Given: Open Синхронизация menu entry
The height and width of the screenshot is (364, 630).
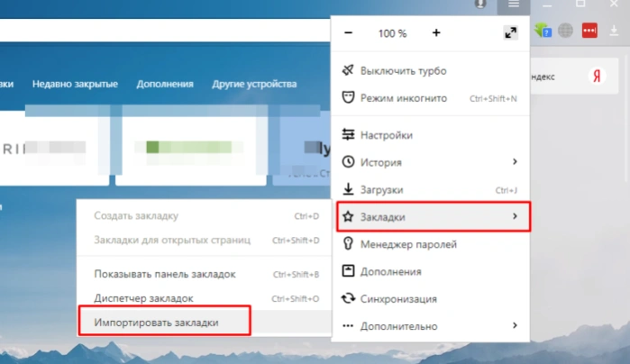Looking at the screenshot, I should (430, 299).
